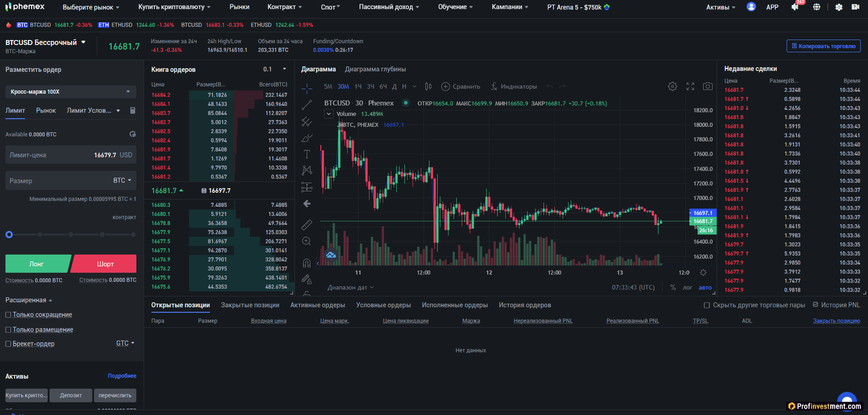Open the order calculator icon

[x=133, y=110]
